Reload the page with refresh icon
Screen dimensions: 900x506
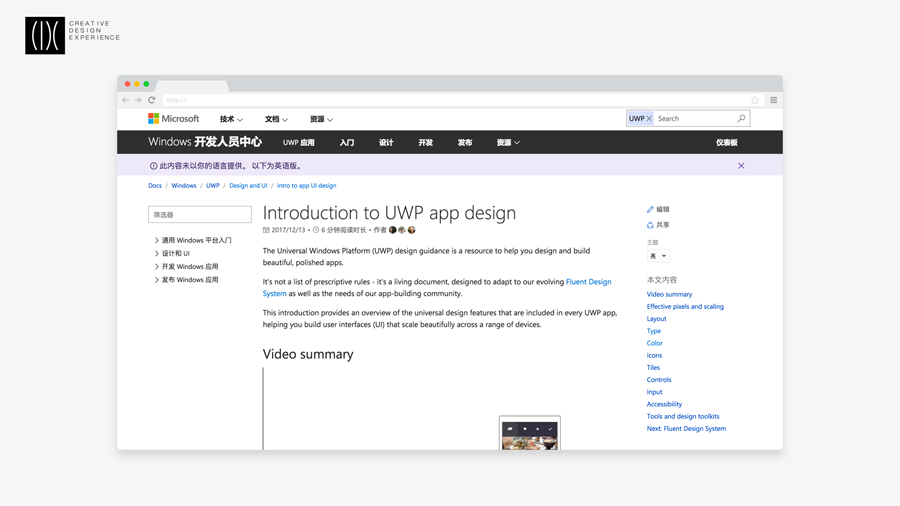[x=152, y=100]
